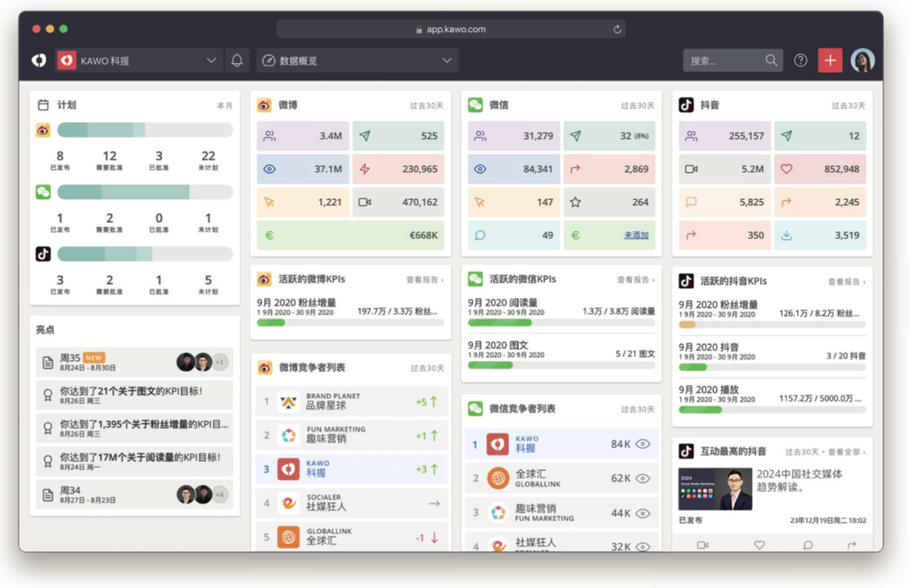Open the 2024 Douyin video thumbnail
910x588 pixels.
(x=715, y=489)
